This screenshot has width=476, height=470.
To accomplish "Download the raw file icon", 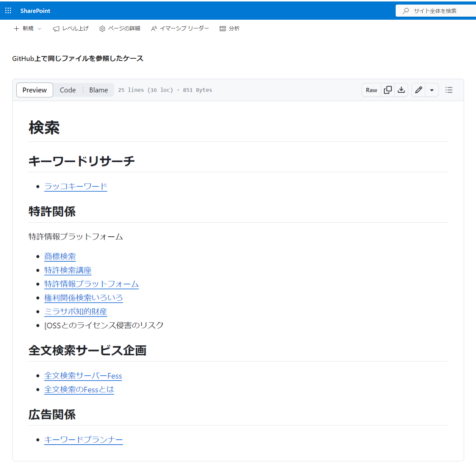I will pos(401,90).
